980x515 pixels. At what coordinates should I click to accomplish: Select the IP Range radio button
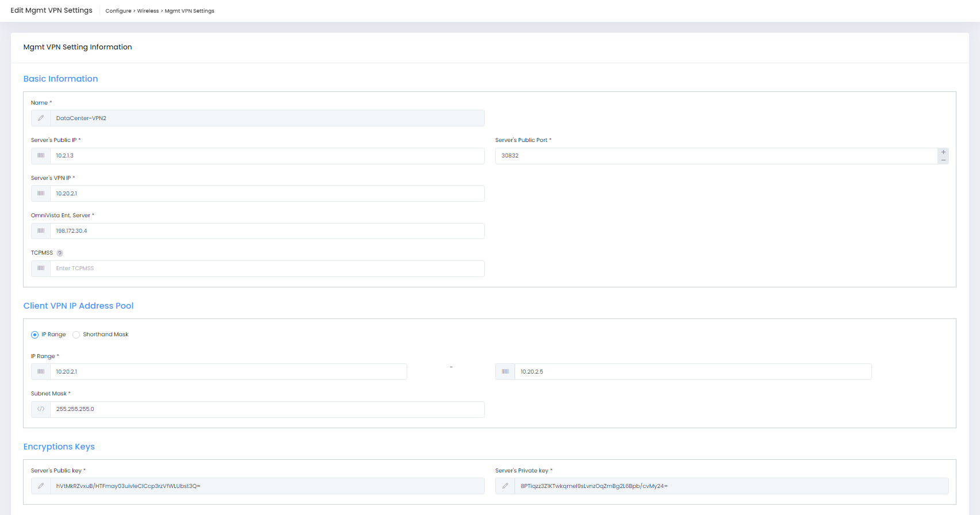(x=35, y=335)
